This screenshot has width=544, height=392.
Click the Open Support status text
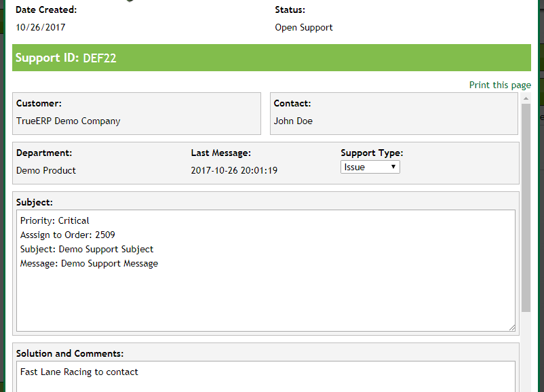(304, 28)
